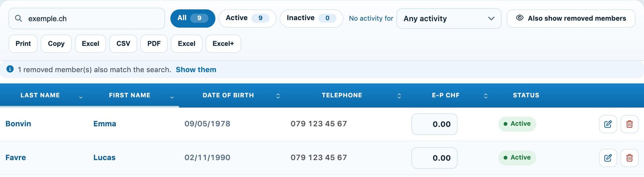Click the trash icon for Bonvin Emma
The width and height of the screenshot is (644, 177).
pyautogui.click(x=630, y=124)
